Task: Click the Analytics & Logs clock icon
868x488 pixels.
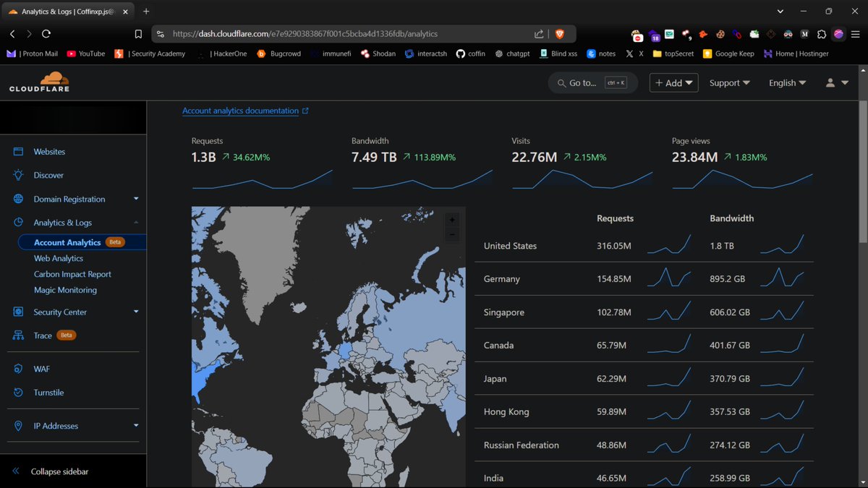Action: point(18,223)
